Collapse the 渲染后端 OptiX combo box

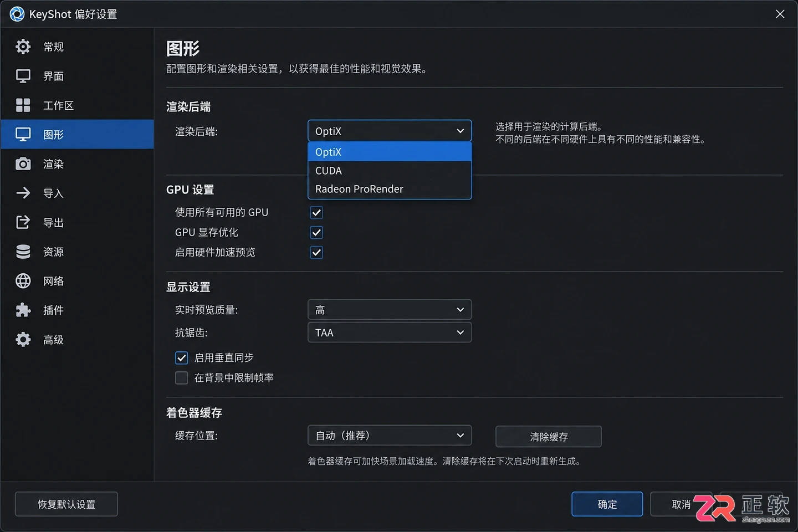click(x=390, y=131)
